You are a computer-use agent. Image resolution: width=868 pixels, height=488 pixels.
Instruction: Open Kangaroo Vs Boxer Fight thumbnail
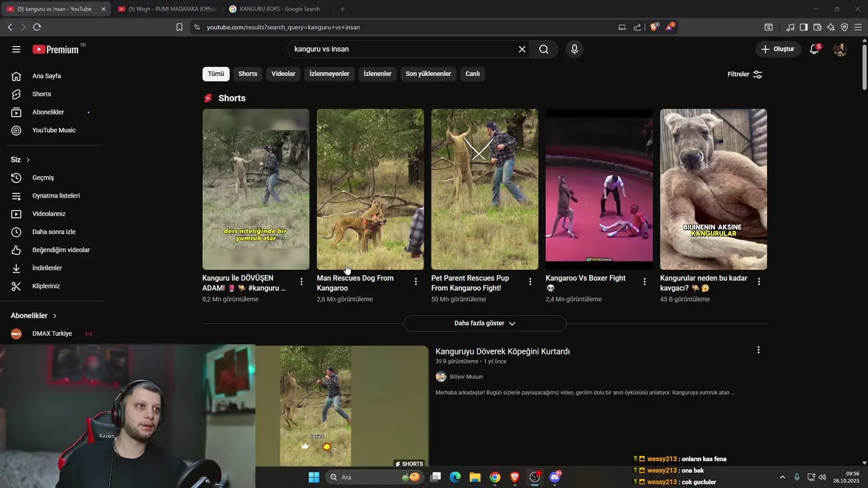599,189
